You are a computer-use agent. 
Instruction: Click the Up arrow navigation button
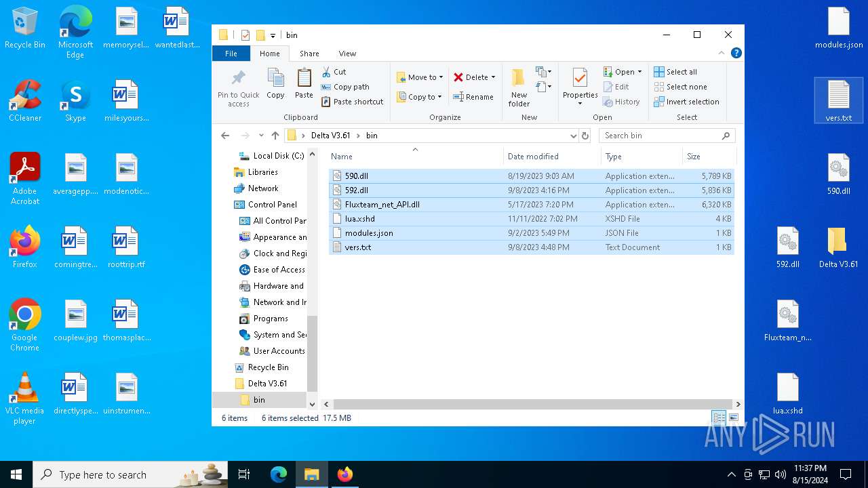coord(275,136)
